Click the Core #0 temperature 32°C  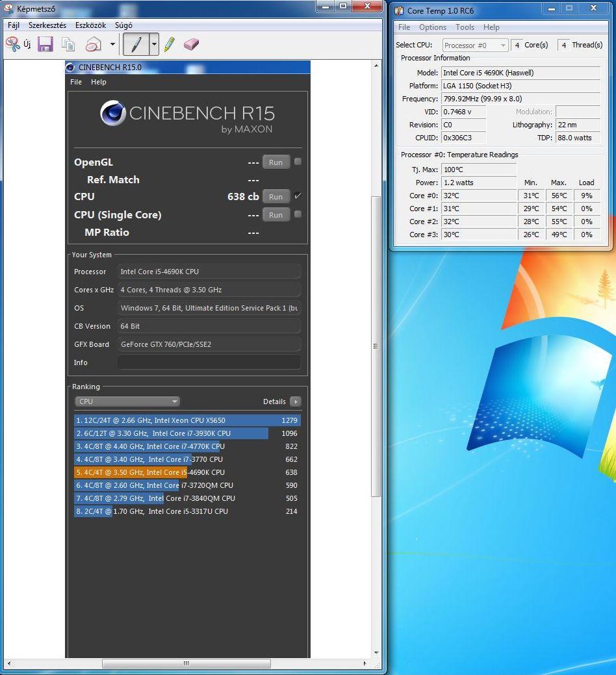(479, 196)
